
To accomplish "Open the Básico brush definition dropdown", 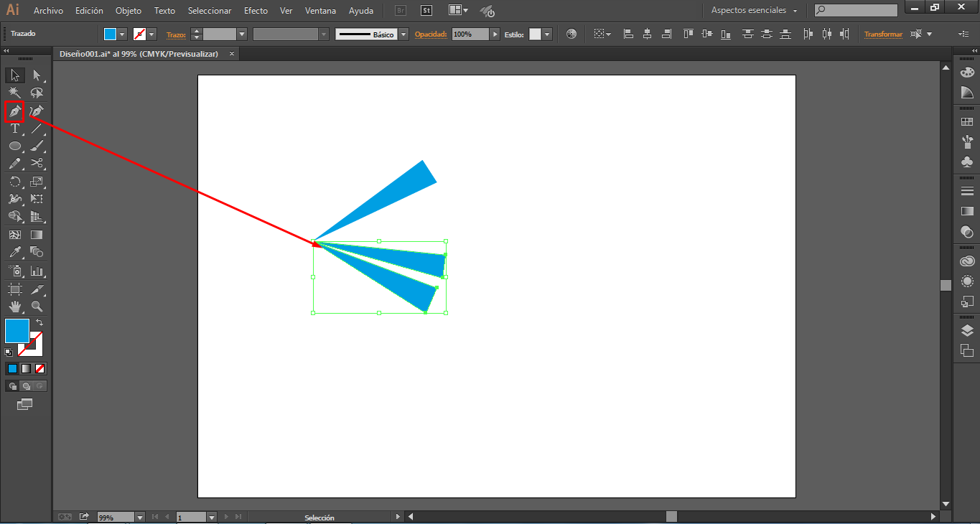I will pyautogui.click(x=403, y=34).
